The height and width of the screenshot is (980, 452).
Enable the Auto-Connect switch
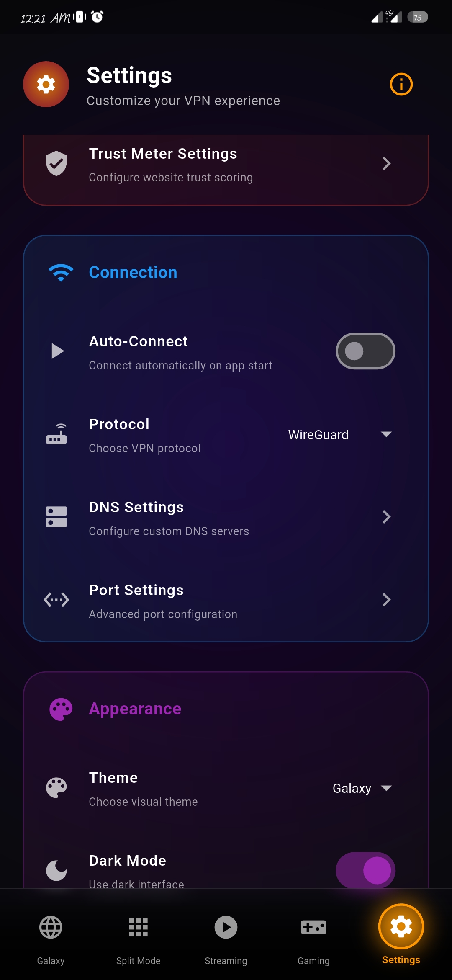click(365, 351)
